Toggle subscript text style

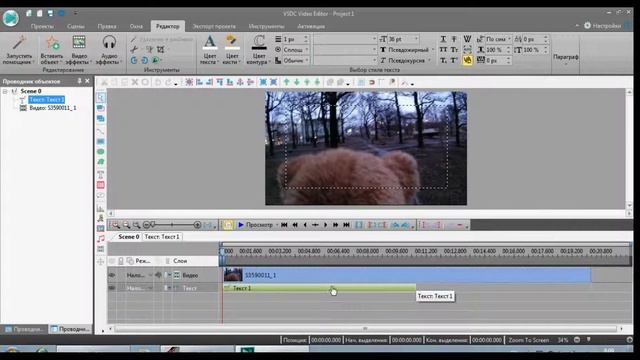coord(443,60)
